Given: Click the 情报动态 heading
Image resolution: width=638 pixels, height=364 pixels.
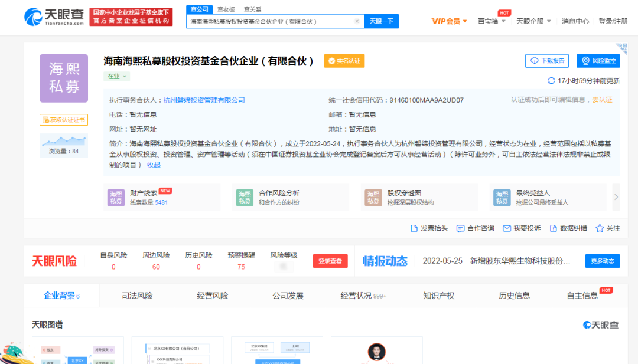Looking at the screenshot, I should pos(385,261).
